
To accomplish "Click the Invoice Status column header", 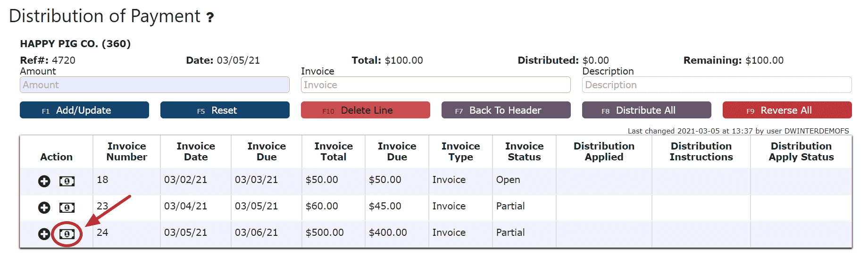I will click(525, 151).
